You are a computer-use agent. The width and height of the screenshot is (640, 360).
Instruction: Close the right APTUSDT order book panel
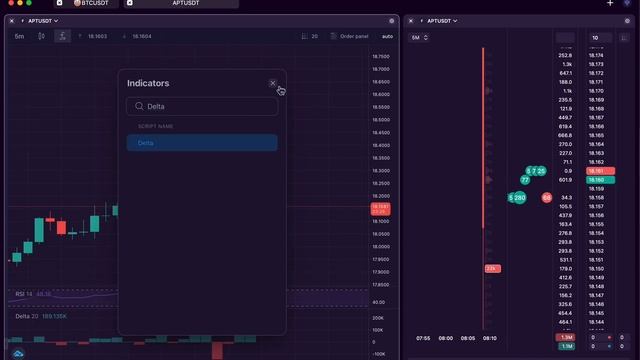411,21
